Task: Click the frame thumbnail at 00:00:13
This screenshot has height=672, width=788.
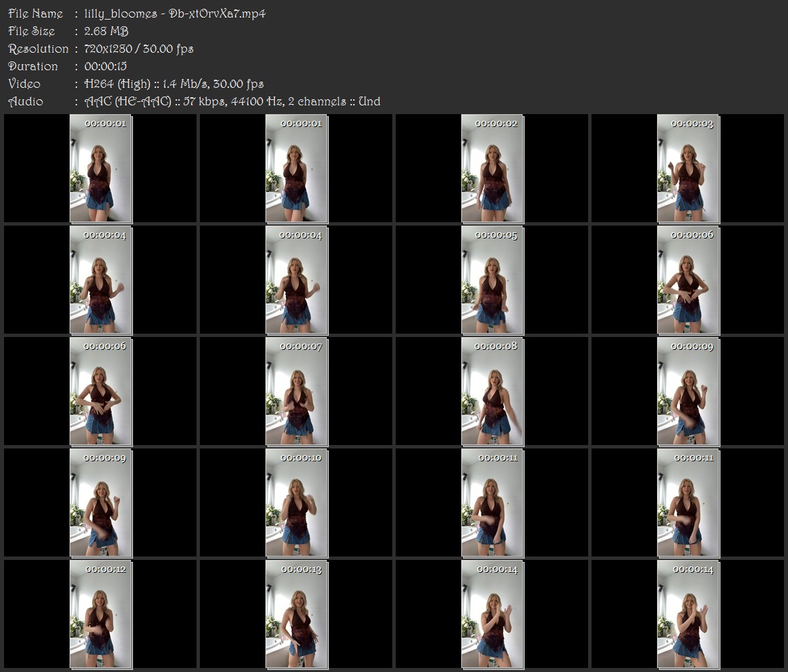Action: coord(296,615)
